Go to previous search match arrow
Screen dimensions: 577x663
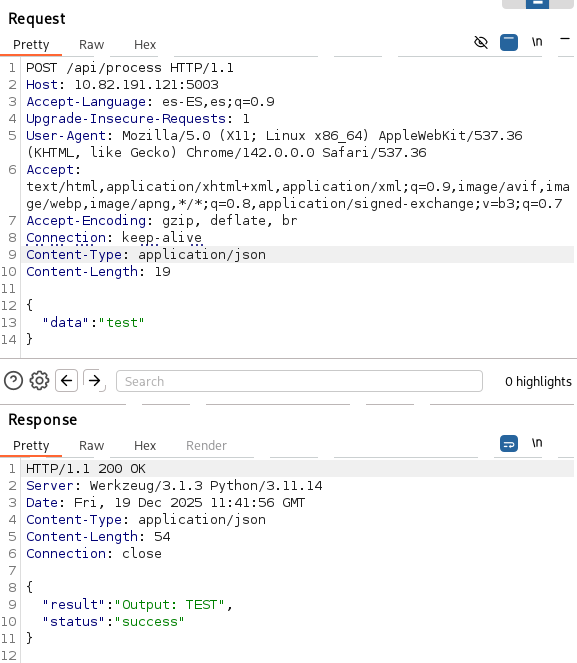click(66, 381)
